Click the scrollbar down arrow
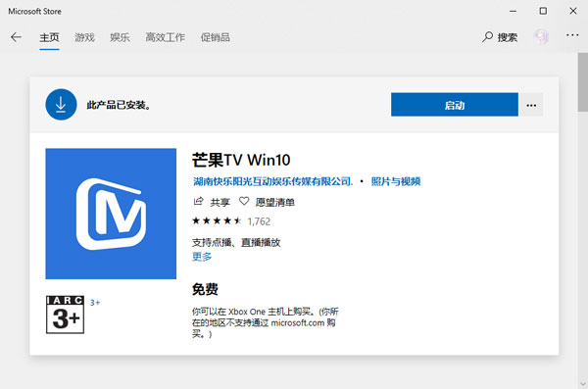The image size is (588, 389). pyautogui.click(x=583, y=383)
